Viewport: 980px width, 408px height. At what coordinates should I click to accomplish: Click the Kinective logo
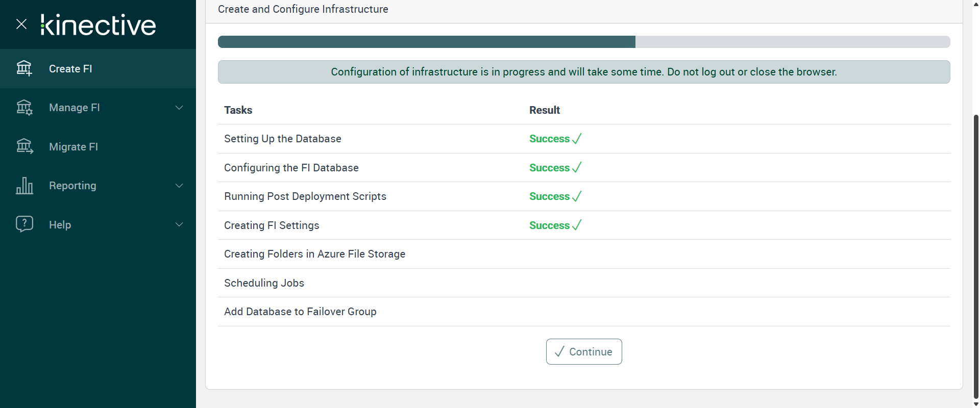[99, 25]
